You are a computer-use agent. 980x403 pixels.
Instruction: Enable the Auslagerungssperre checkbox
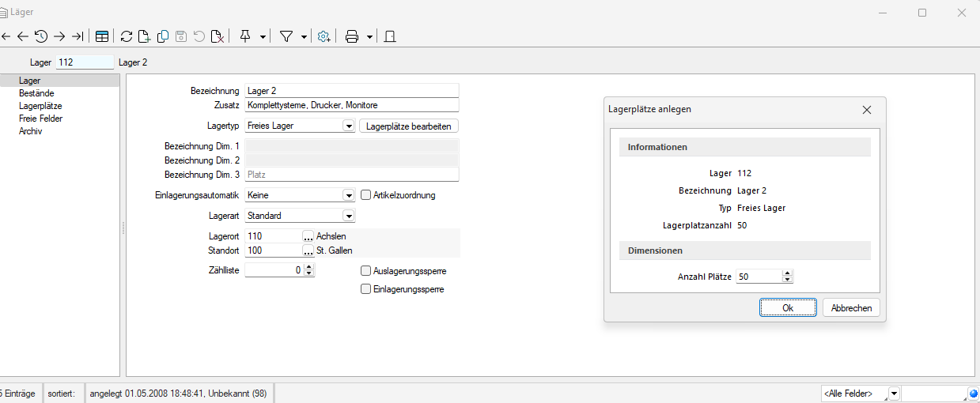tap(366, 271)
